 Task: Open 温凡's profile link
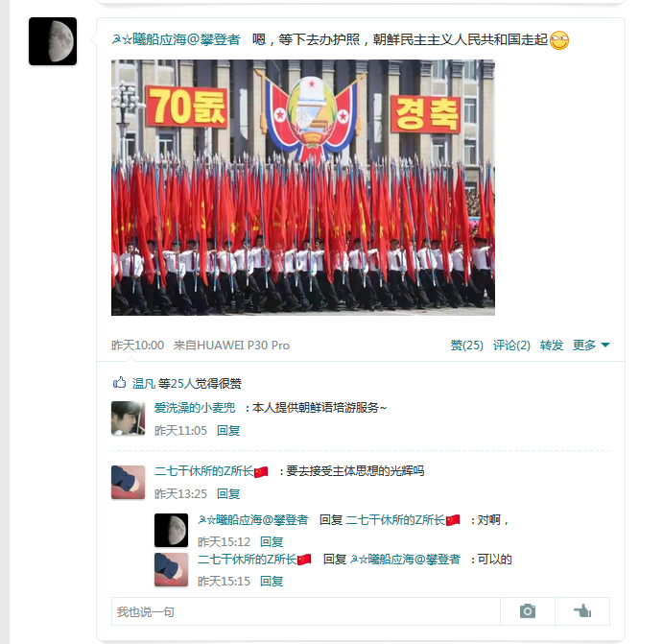pyautogui.click(x=144, y=384)
